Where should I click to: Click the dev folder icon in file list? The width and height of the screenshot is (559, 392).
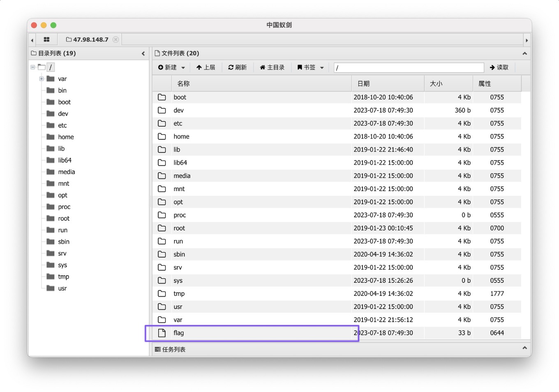162,110
